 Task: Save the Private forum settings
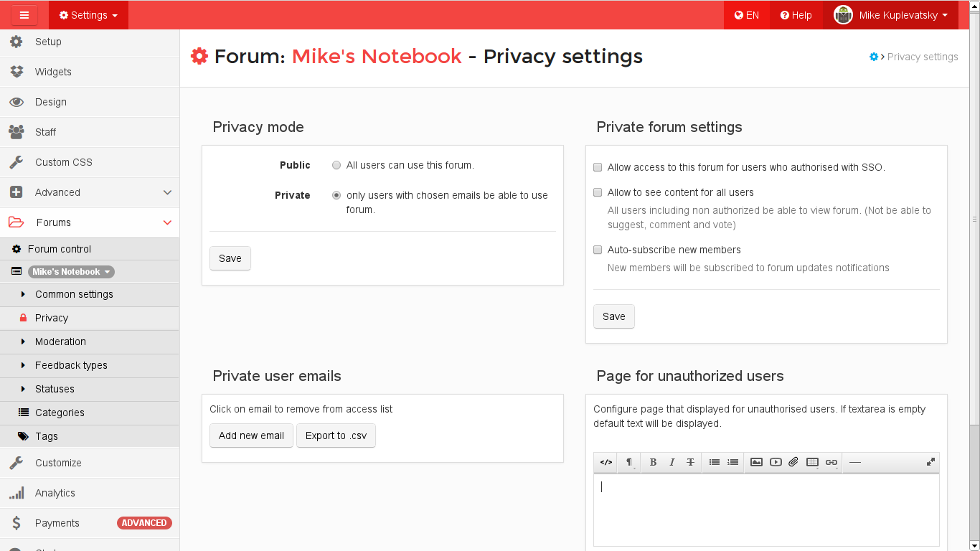614,316
